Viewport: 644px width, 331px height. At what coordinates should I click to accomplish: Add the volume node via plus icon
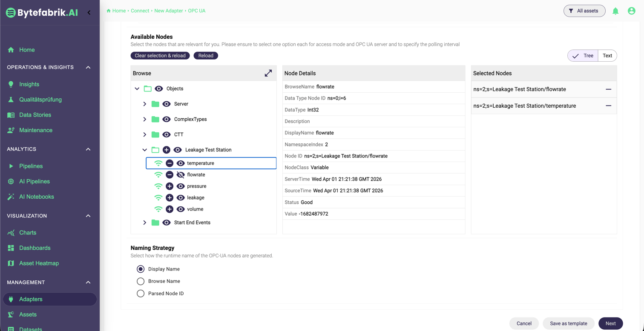170,209
